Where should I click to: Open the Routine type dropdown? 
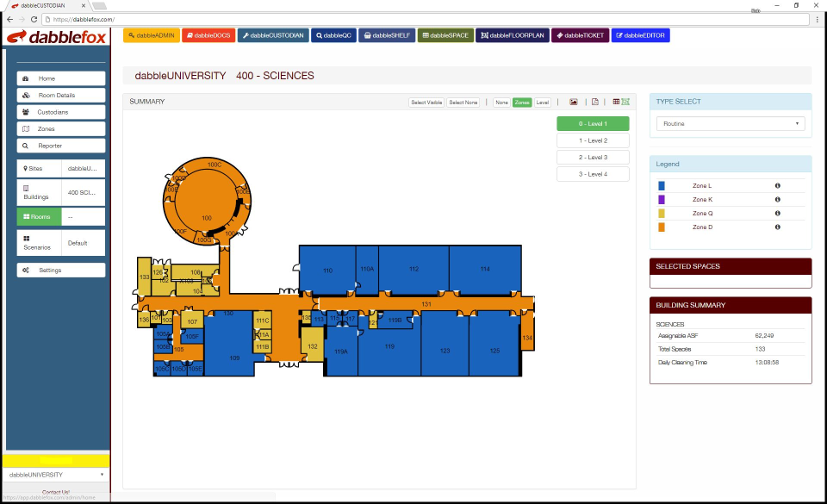click(729, 123)
